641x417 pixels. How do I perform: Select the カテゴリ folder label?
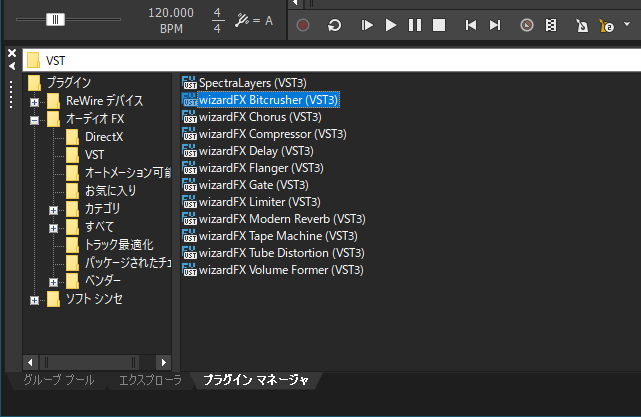(x=103, y=208)
